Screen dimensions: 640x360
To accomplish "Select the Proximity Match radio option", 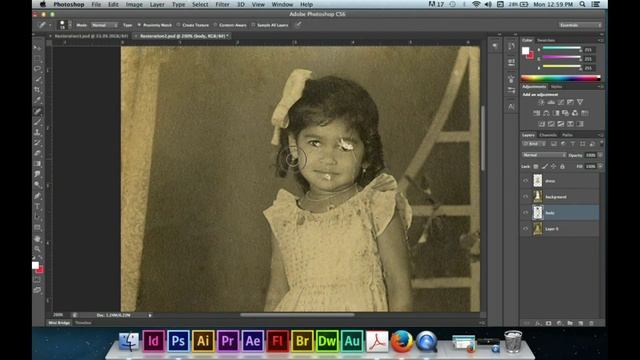I will click(139, 25).
